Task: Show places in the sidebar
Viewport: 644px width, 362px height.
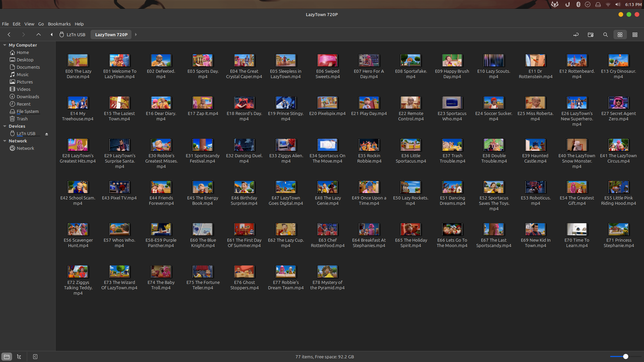Action: (x=7, y=357)
